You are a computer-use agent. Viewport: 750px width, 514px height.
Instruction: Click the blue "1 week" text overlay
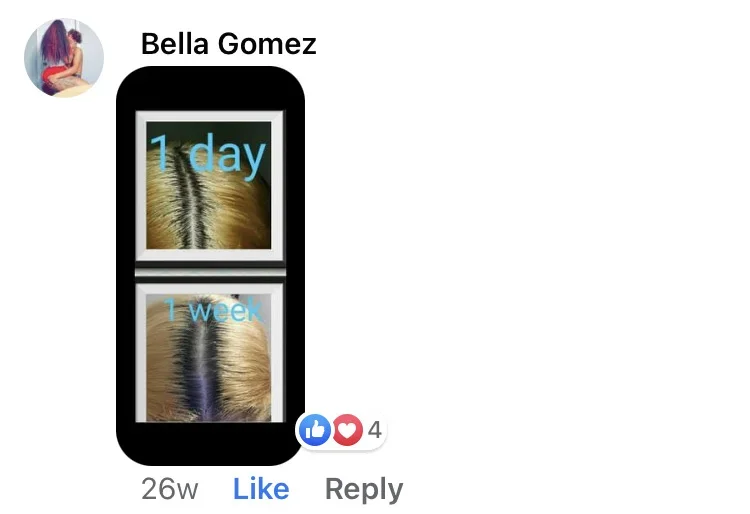pyautogui.click(x=213, y=310)
